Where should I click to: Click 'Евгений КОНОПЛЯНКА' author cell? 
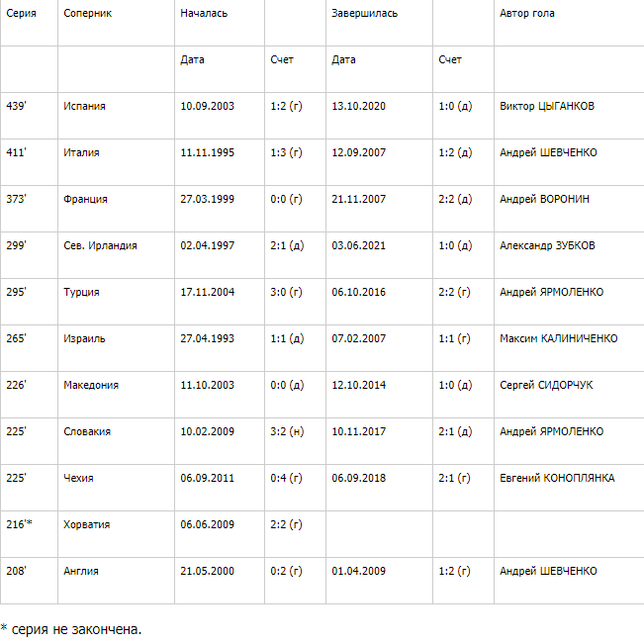[557, 478]
